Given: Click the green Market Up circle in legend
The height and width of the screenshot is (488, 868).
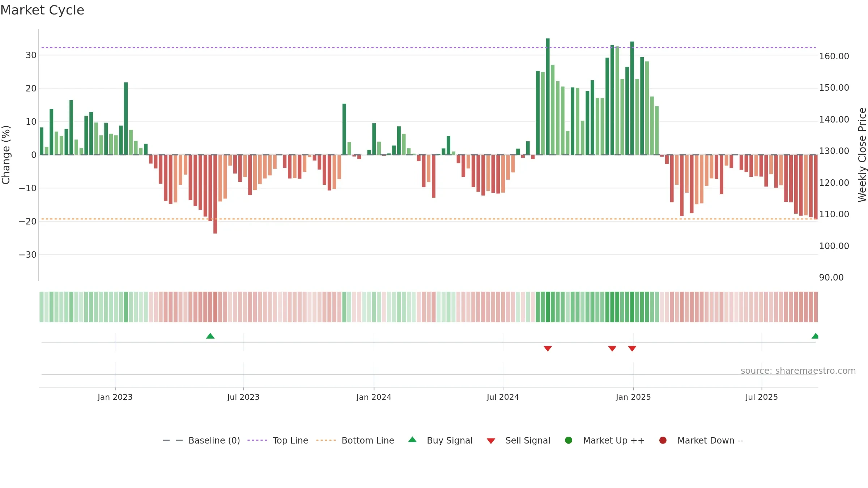Looking at the screenshot, I should pyautogui.click(x=569, y=440).
